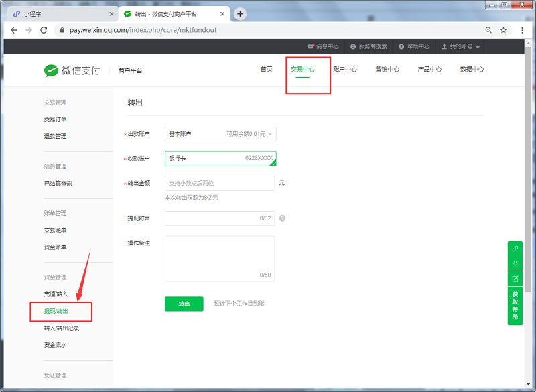Image resolution: width=536 pixels, height=392 pixels.
Task: Click the green 转出 submit button
Action: pos(184,304)
